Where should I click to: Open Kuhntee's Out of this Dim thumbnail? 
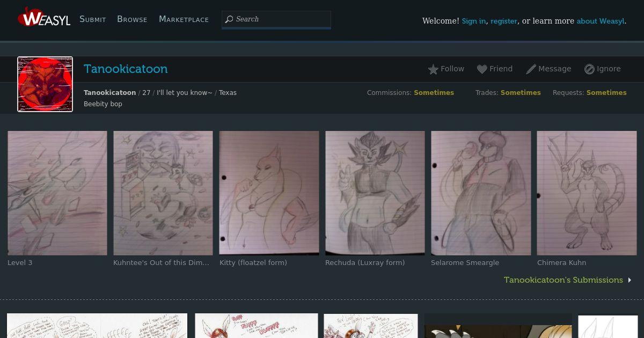pyautogui.click(x=163, y=193)
